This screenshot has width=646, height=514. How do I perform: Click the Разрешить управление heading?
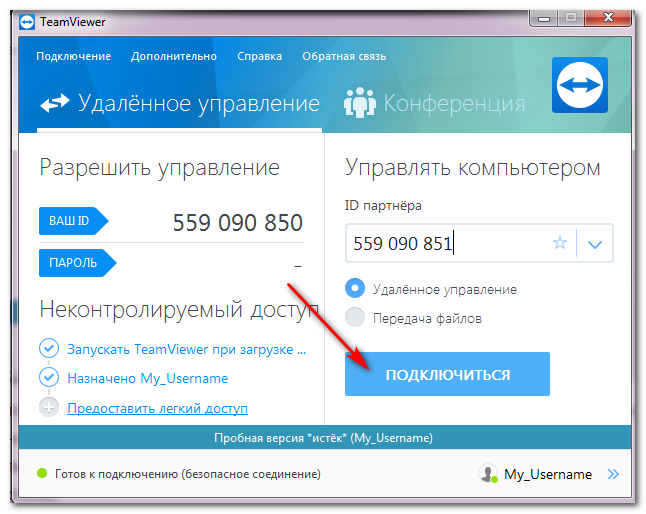159,167
